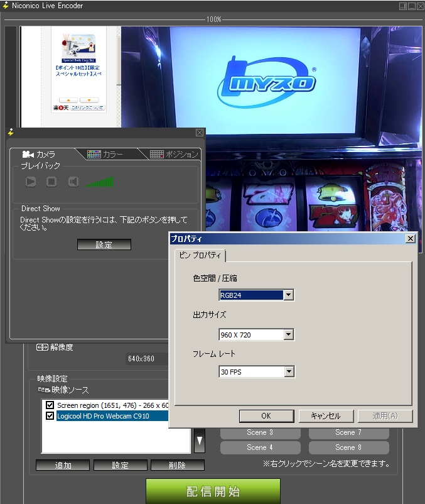The image size is (425, 504).
Task: Click キャンセル in the プロパティ dialog
Action: click(x=326, y=416)
